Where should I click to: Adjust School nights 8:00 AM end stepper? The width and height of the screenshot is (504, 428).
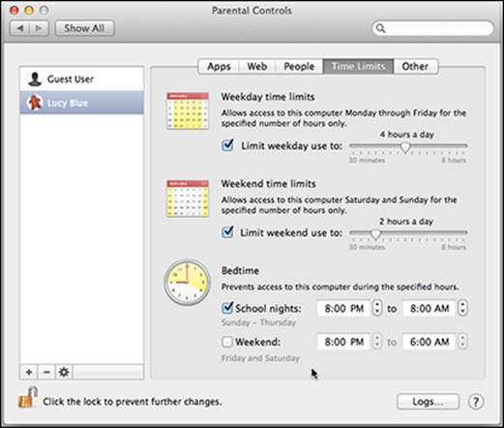point(462,308)
